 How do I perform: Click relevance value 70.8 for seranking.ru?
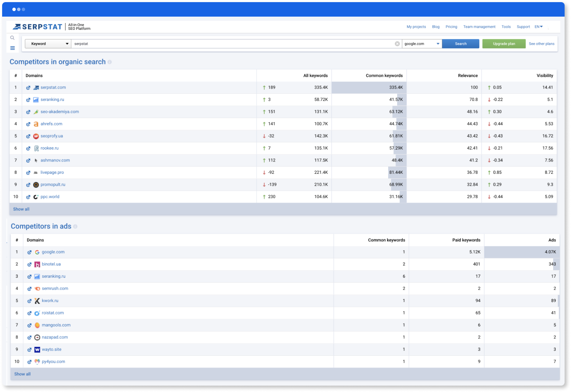(473, 100)
